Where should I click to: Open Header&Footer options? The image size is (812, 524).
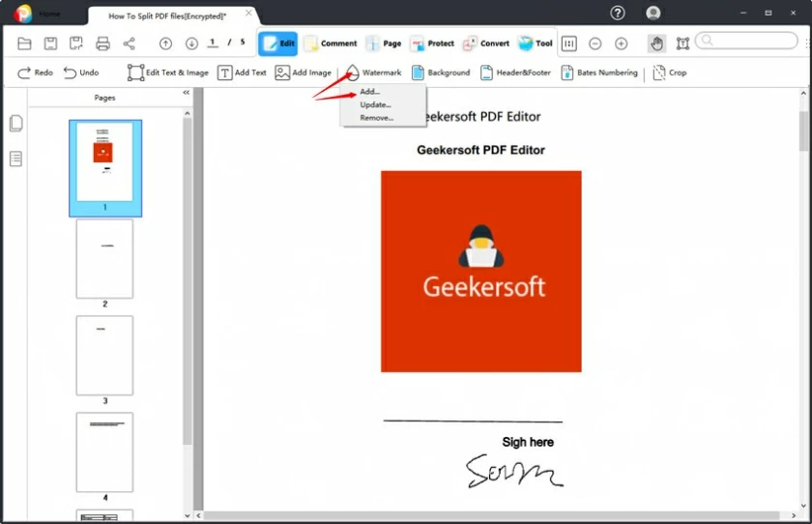pos(515,73)
